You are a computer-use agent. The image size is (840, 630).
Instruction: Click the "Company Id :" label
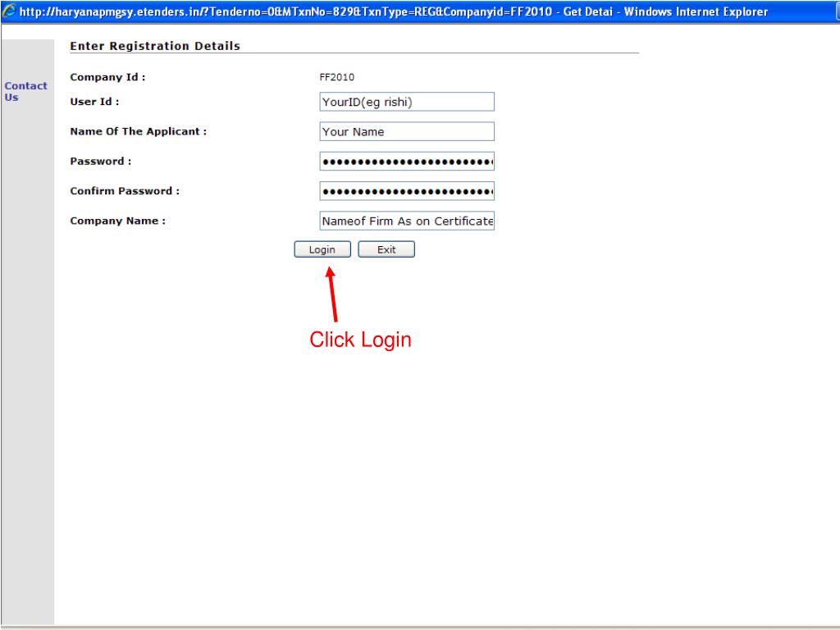tap(107, 77)
